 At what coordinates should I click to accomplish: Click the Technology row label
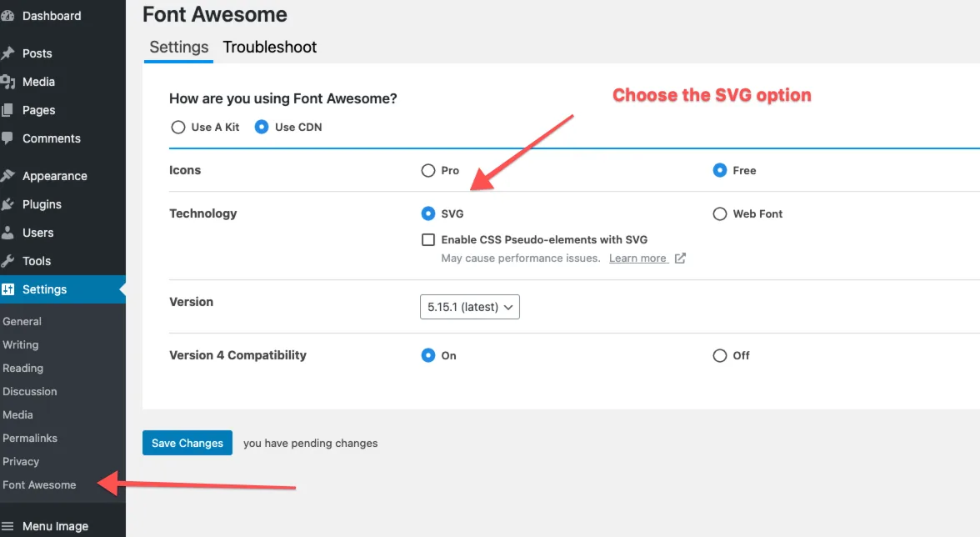pos(203,213)
